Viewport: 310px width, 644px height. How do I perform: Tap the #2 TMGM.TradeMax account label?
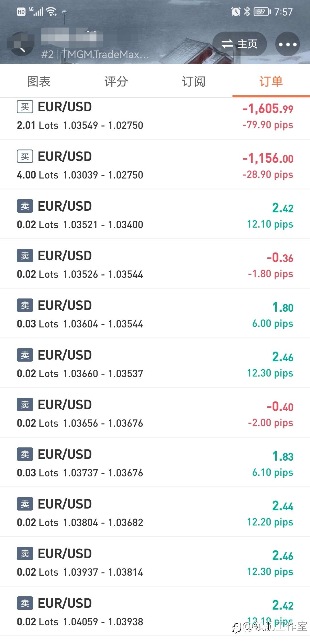pos(95,54)
